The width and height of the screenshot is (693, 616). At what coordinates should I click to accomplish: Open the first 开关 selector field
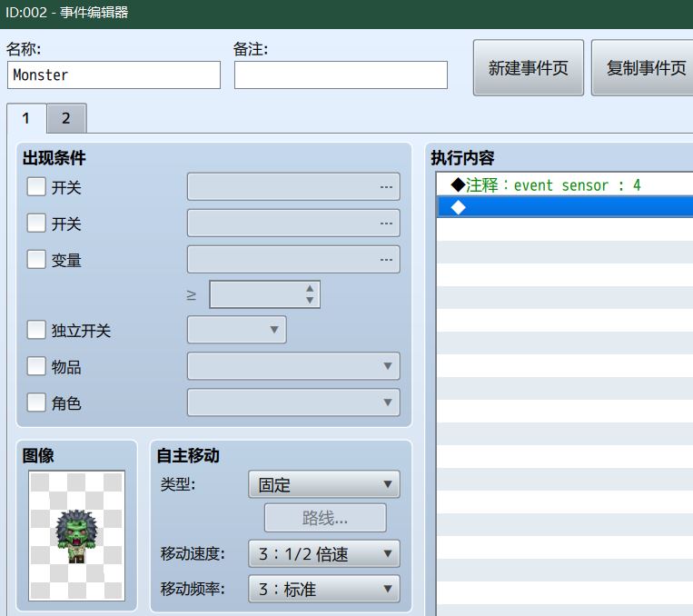pyautogui.click(x=293, y=186)
